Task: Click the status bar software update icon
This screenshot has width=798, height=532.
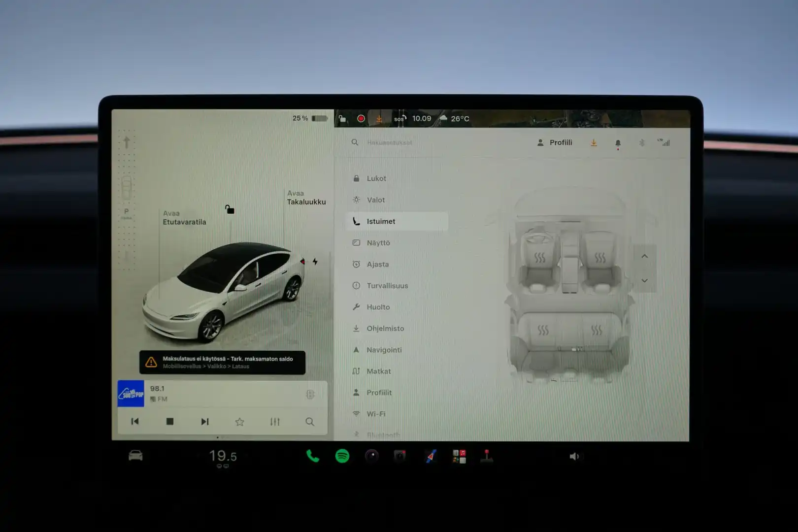Action: [x=379, y=119]
